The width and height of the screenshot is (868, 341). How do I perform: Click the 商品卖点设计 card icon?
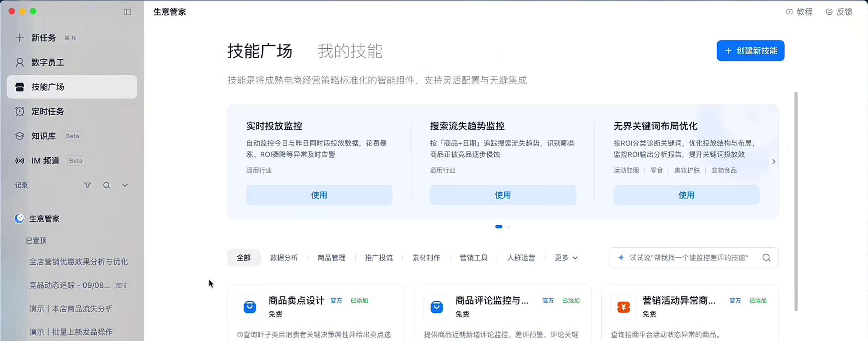250,307
